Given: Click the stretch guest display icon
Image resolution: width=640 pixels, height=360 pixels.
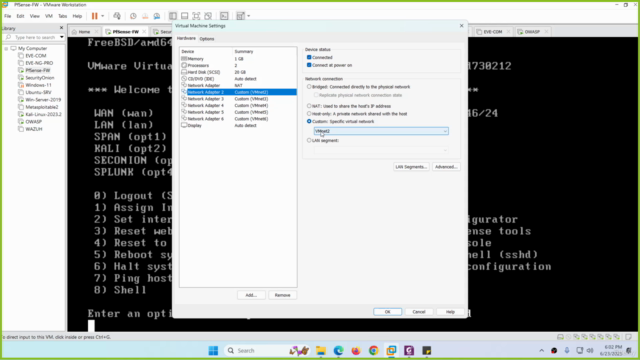Looking at the screenshot, I should pyautogui.click(x=240, y=16).
